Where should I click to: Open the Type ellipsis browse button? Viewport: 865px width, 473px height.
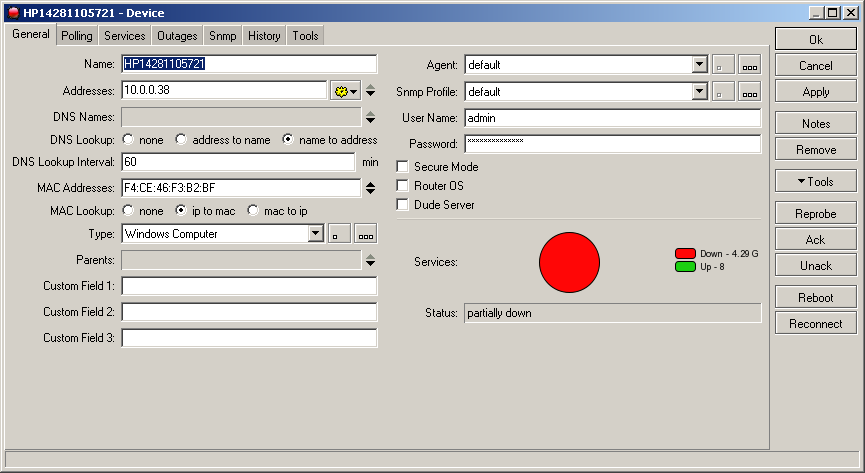(x=366, y=233)
